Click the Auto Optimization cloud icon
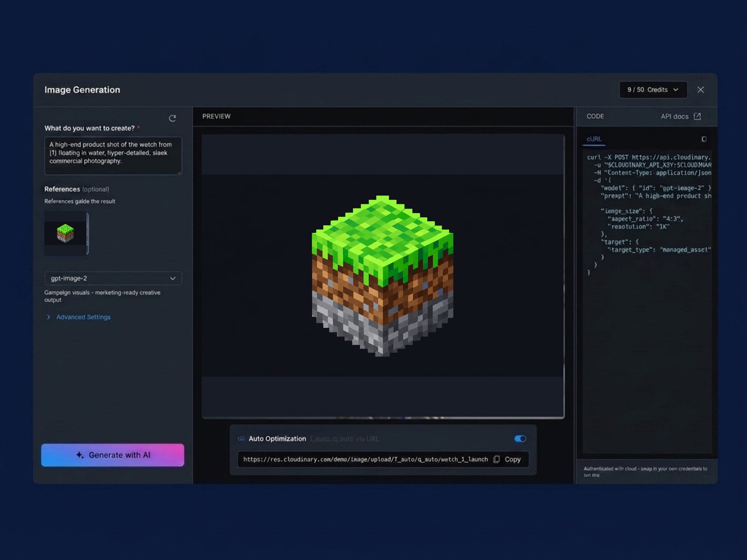 tap(241, 439)
